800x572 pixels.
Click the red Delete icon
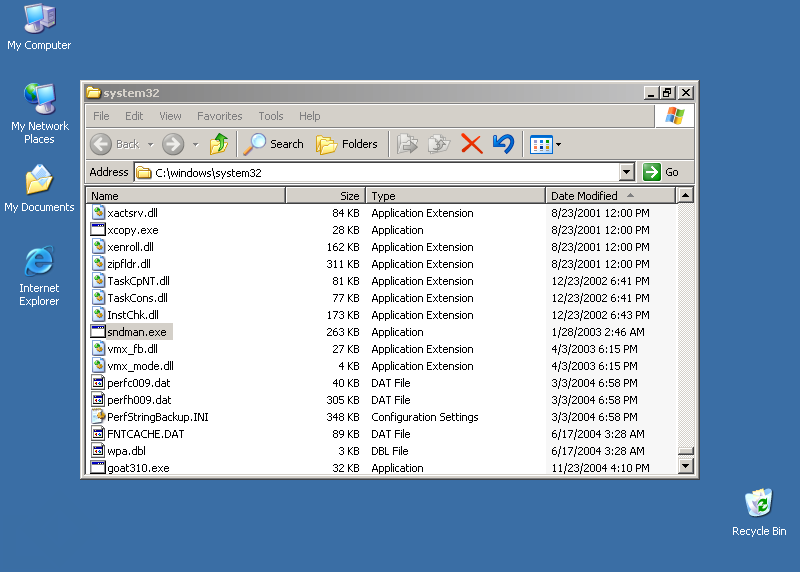point(471,144)
